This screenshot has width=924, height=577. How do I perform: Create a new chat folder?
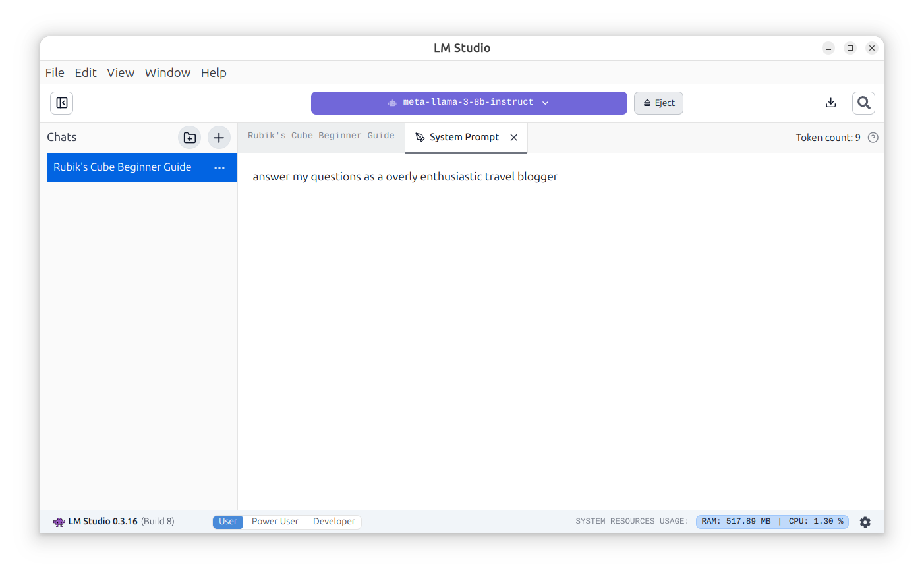click(x=190, y=138)
